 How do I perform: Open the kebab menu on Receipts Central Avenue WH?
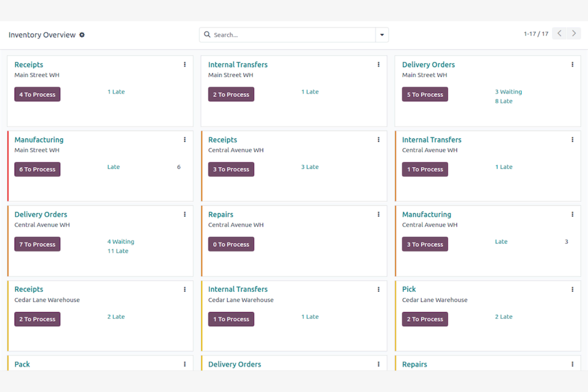[x=379, y=139]
